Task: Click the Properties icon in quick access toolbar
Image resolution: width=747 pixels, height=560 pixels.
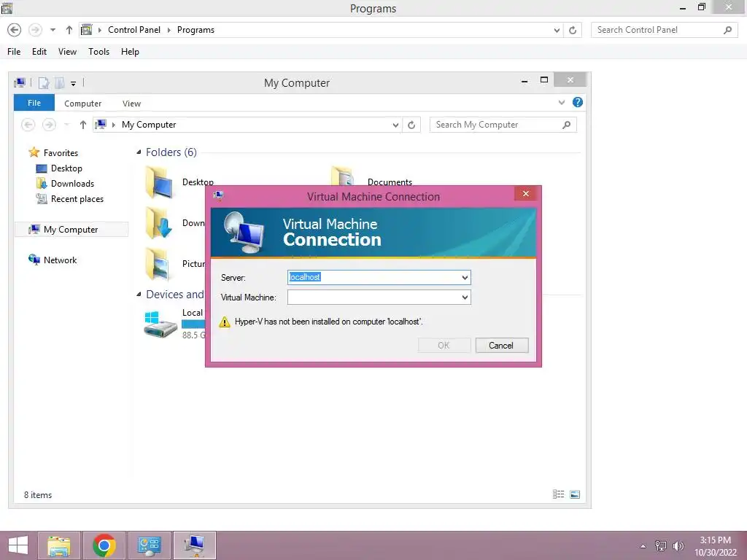Action: tap(44, 83)
